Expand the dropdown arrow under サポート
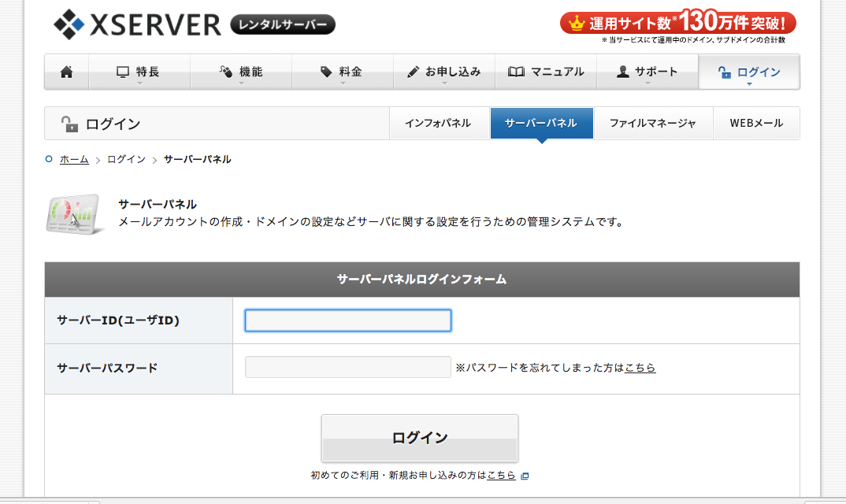846x504 pixels. 647,83
